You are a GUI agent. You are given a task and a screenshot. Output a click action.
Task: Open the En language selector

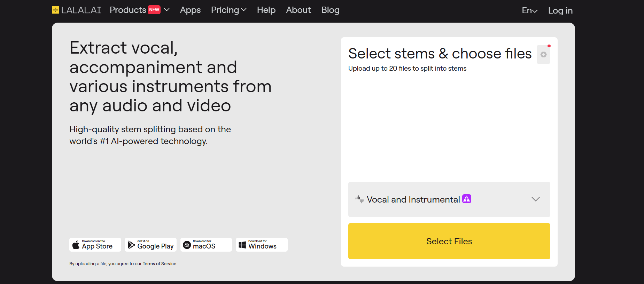[530, 10]
